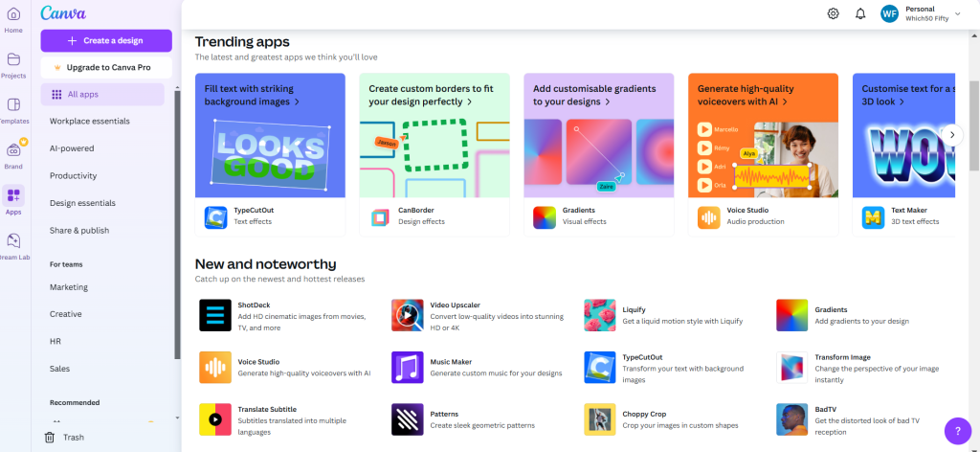Viewport: 980px width, 452px height.
Task: Click the ShotDeck app icon
Action: click(215, 314)
